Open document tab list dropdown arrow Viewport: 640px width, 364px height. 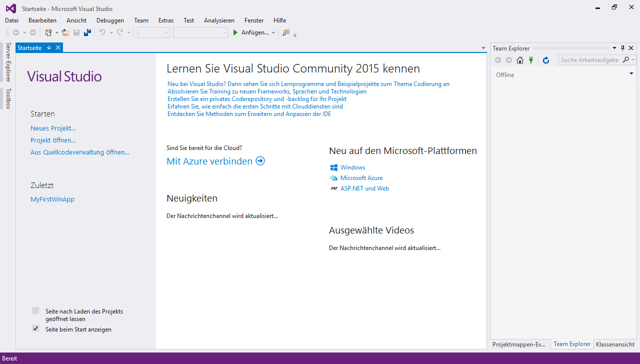(483, 48)
